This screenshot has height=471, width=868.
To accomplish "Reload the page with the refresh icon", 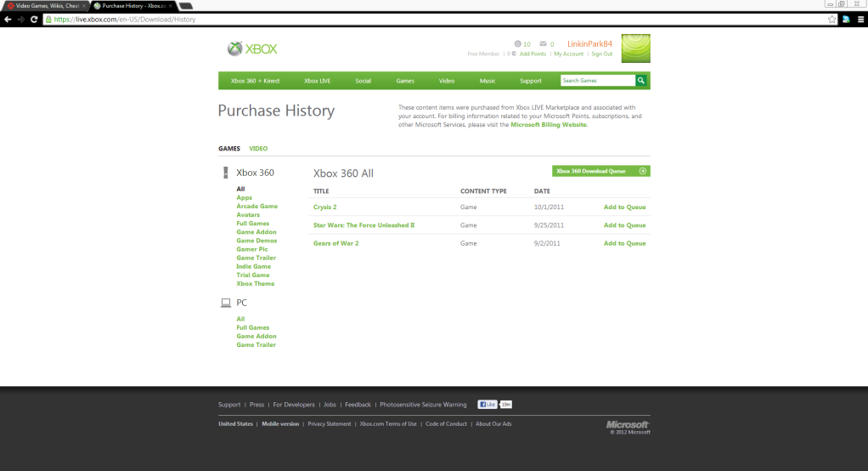I will (x=34, y=20).
